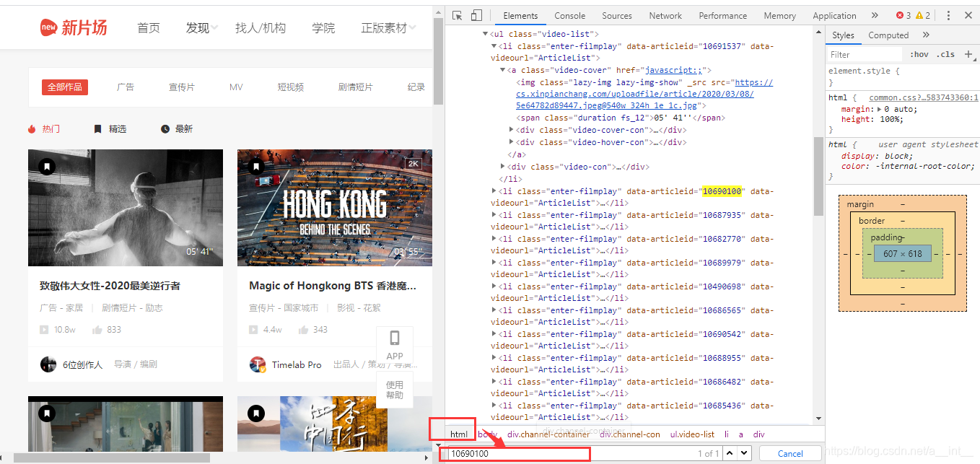This screenshot has width=980, height=464.
Task: Select the 全部作品 category filter
Action: [65, 87]
